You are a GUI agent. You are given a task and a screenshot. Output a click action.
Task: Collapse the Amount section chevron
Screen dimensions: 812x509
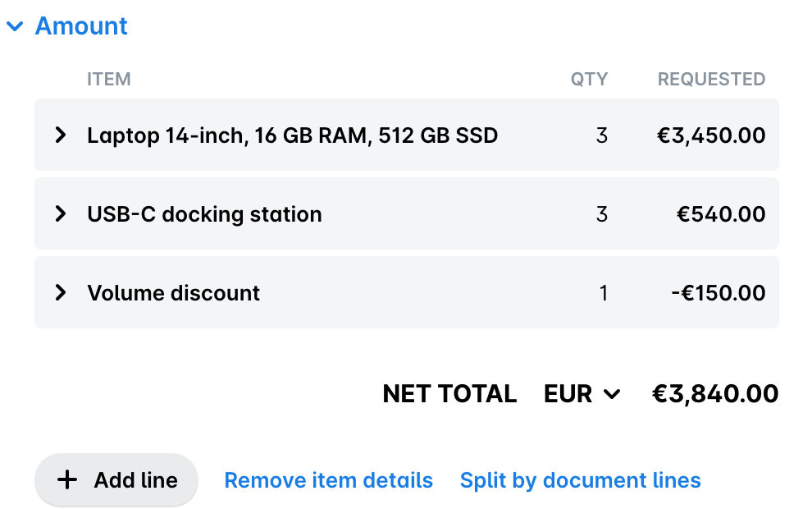pos(15,26)
